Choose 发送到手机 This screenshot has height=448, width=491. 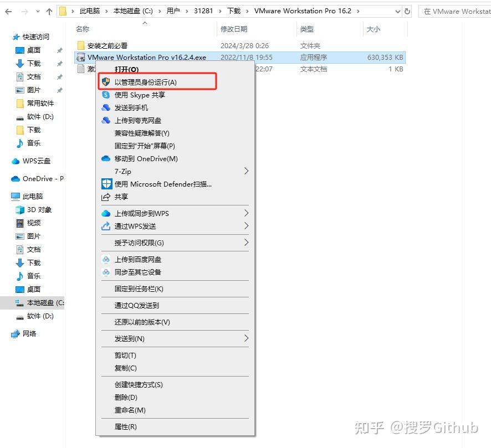(131, 108)
